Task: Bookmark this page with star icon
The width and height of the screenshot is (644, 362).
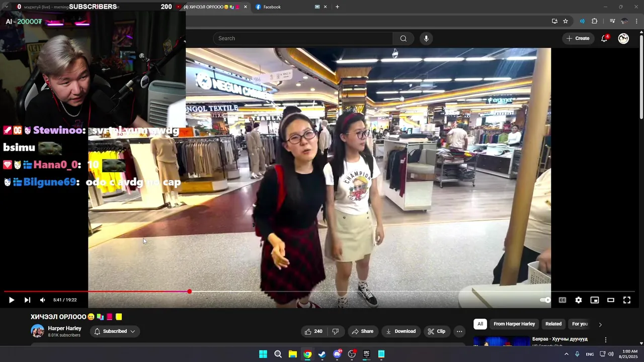Action: 566,21
